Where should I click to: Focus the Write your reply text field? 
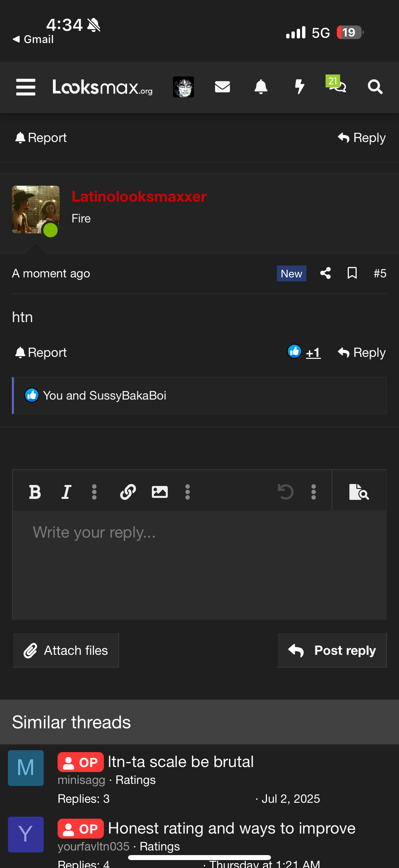[x=199, y=565]
